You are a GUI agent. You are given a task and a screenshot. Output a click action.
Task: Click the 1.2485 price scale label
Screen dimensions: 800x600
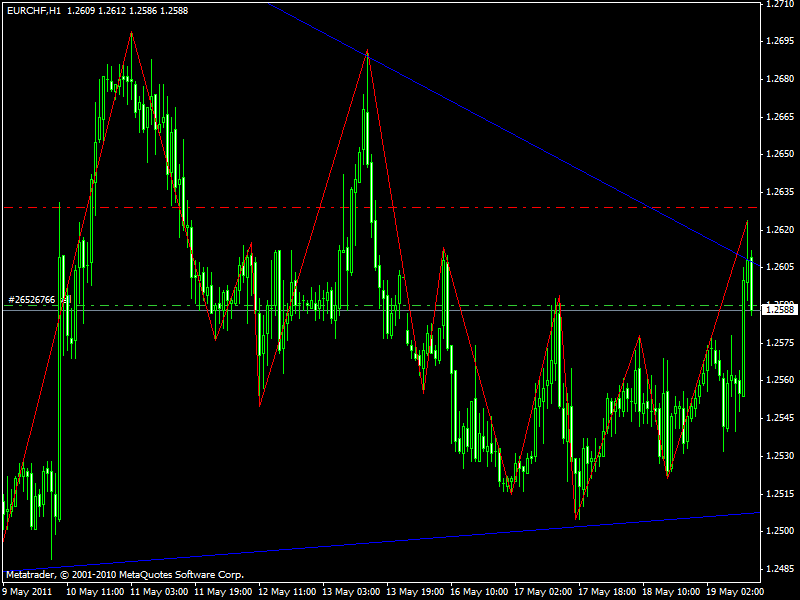(x=779, y=569)
